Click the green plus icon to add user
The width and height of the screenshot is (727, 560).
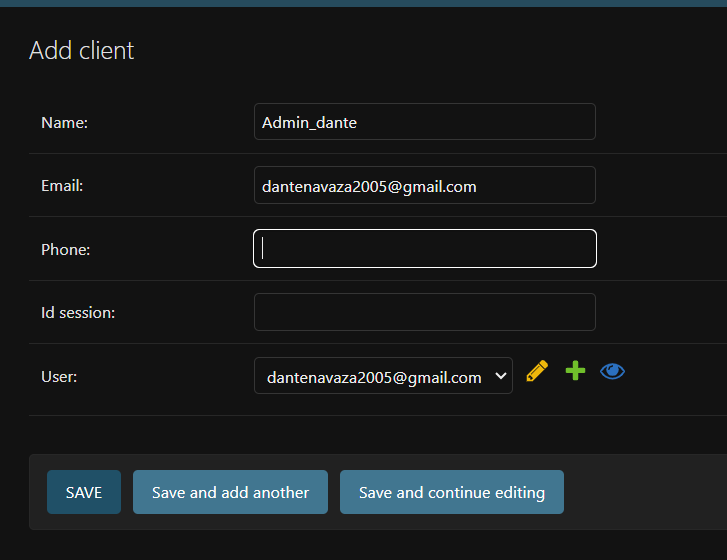575,372
